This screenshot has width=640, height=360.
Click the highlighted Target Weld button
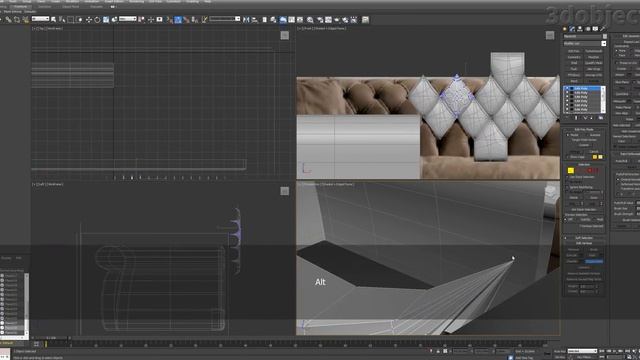tap(594, 261)
